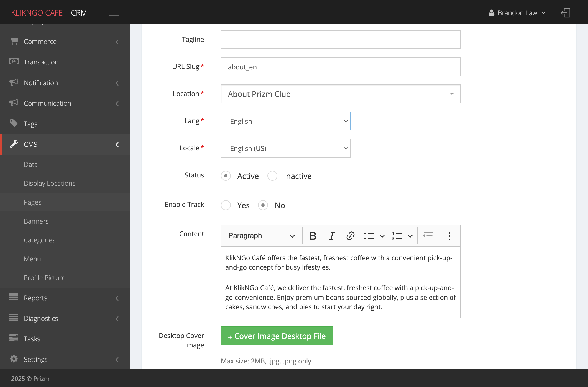This screenshot has width=588, height=387.
Task: Click the Cover Image Desktop File button
Action: (277, 336)
